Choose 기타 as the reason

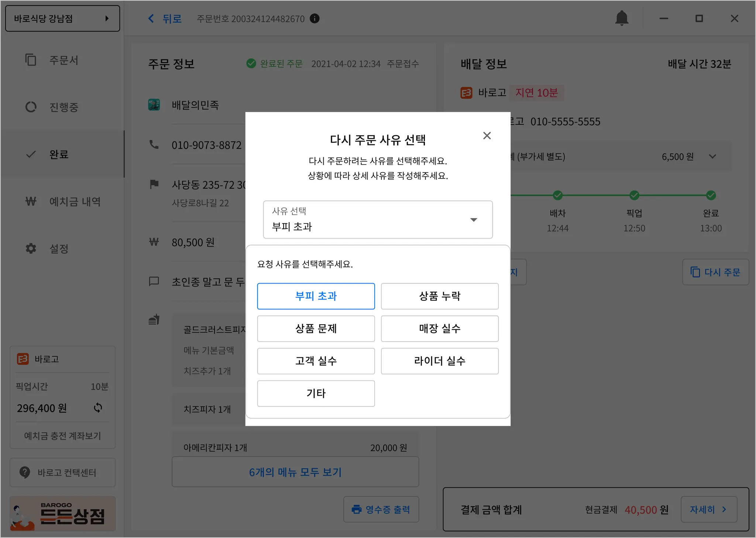[316, 393]
